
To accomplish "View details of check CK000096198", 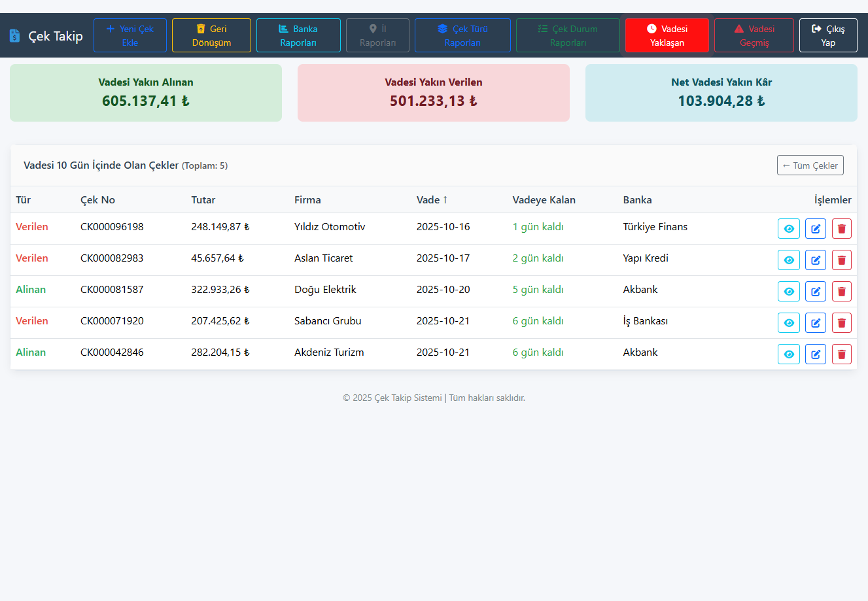I will click(x=788, y=229).
